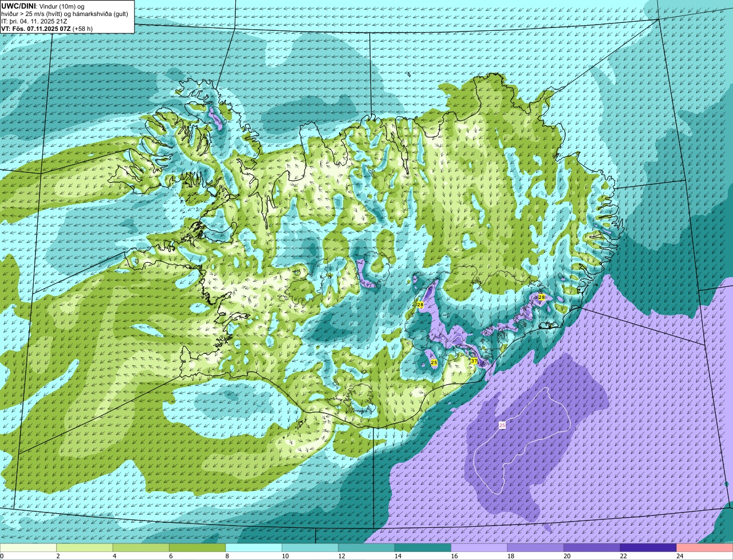Click the white 25 contour label over sea
Image resolution: width=733 pixels, height=560 pixels.
tap(502, 425)
